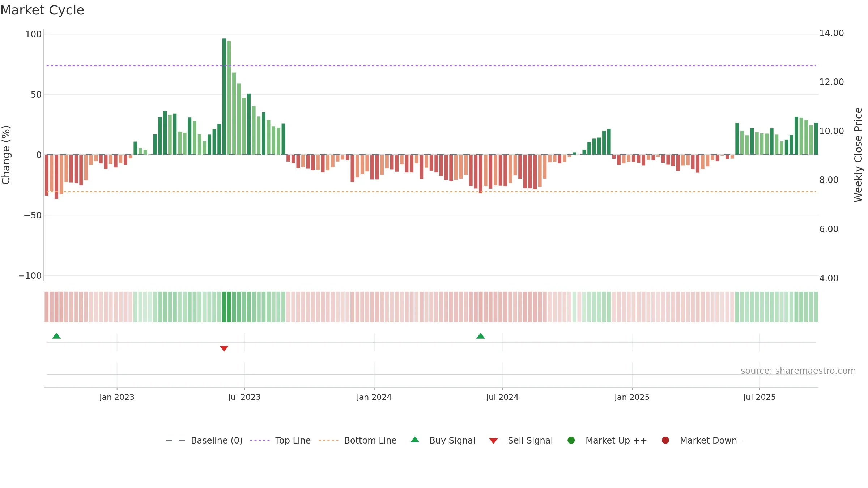
Task: Click the 12.00 price tick label
Action: (831, 82)
